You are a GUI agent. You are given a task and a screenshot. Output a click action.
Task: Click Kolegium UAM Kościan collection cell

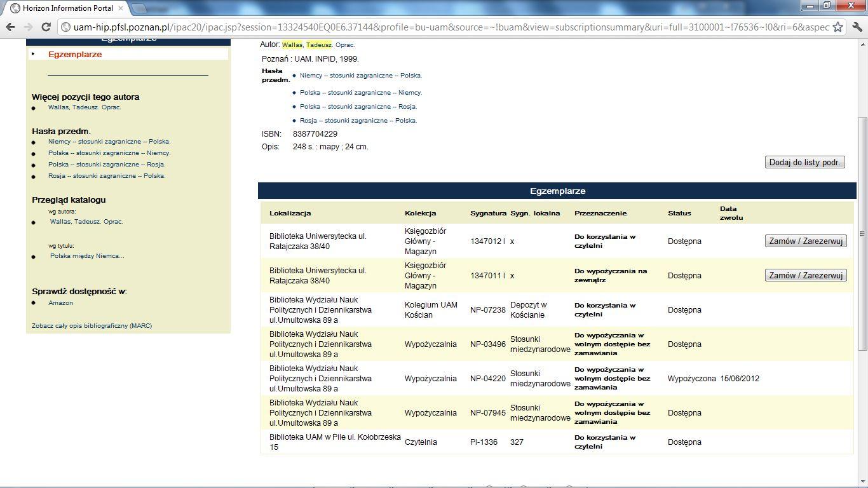431,310
